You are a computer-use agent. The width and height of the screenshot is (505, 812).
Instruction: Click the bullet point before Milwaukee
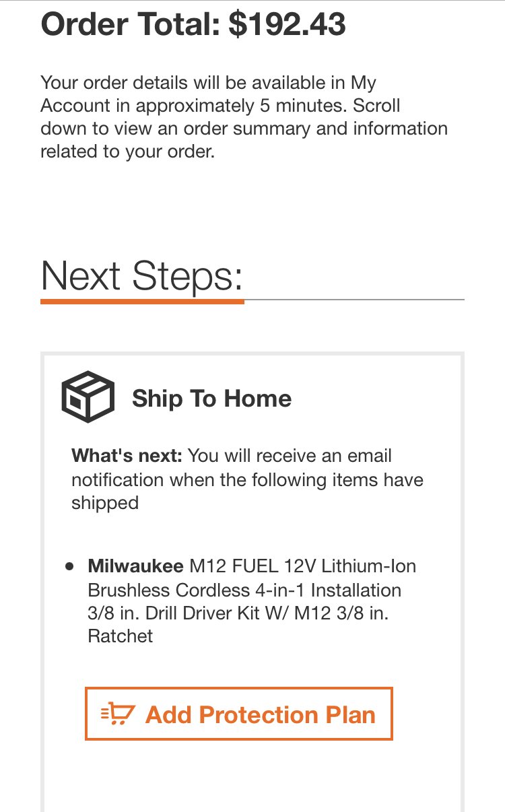point(69,566)
